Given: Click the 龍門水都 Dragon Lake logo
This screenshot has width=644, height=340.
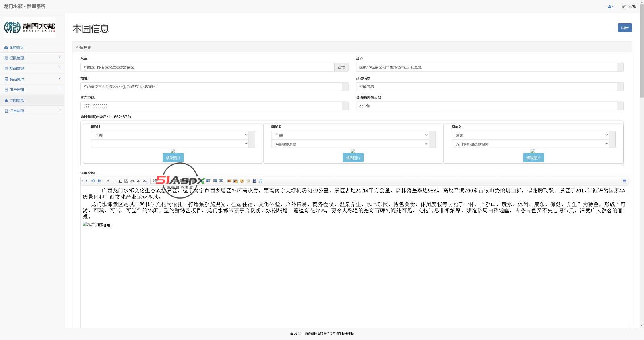Looking at the screenshot, I should (x=29, y=27).
